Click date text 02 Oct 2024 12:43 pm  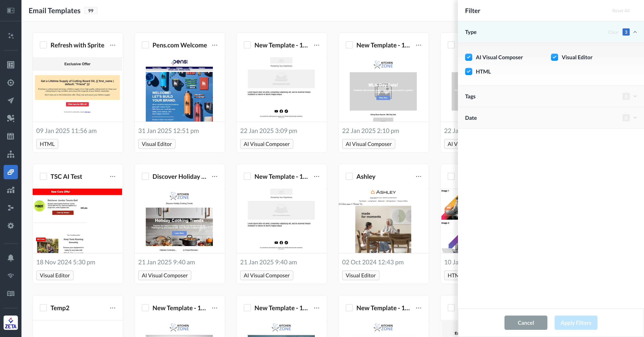373,262
